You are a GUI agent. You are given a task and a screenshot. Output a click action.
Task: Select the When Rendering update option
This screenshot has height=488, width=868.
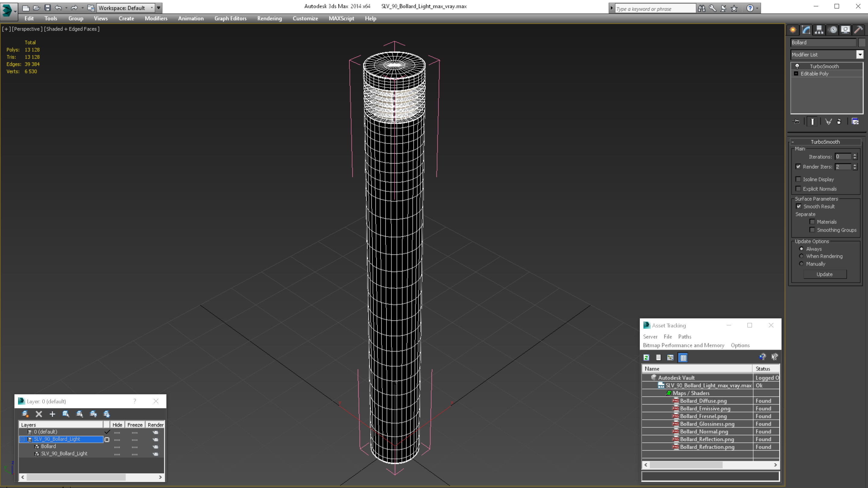coord(801,256)
